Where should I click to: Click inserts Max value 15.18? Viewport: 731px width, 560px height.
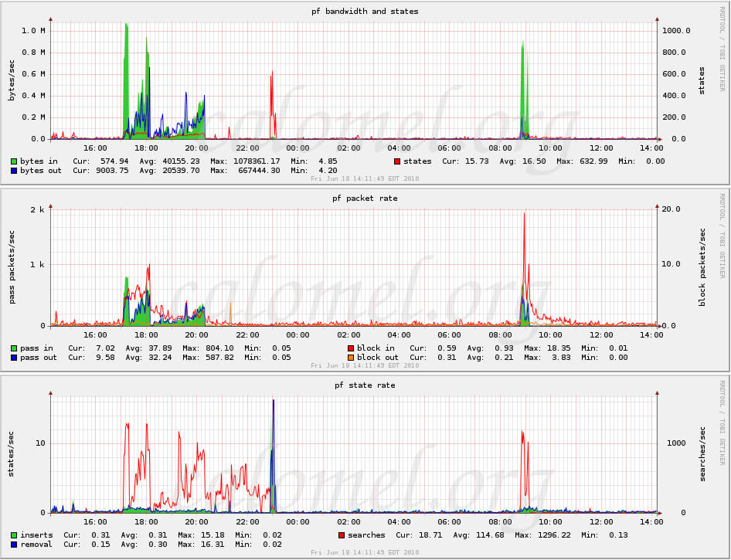212,535
